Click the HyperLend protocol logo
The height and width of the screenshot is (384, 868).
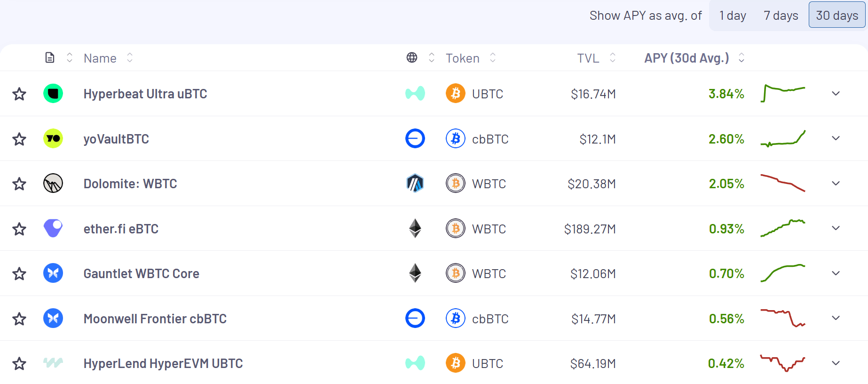point(53,363)
